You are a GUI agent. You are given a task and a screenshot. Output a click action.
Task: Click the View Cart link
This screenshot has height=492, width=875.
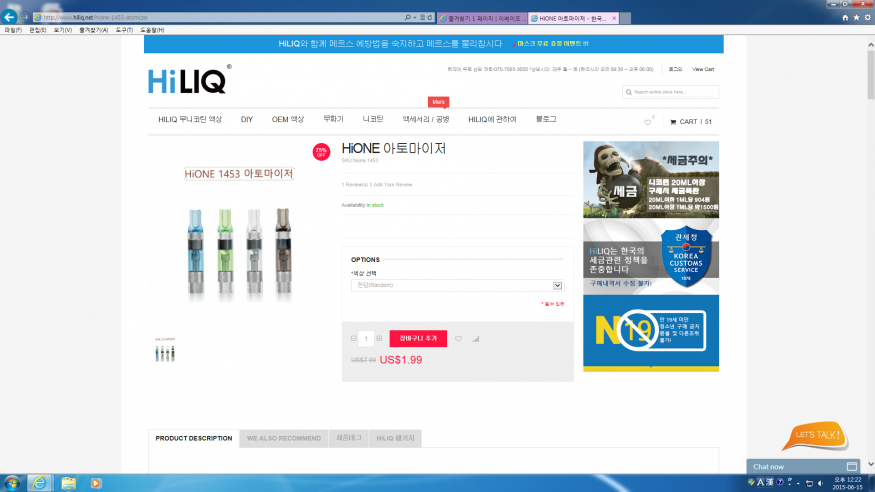[703, 69]
